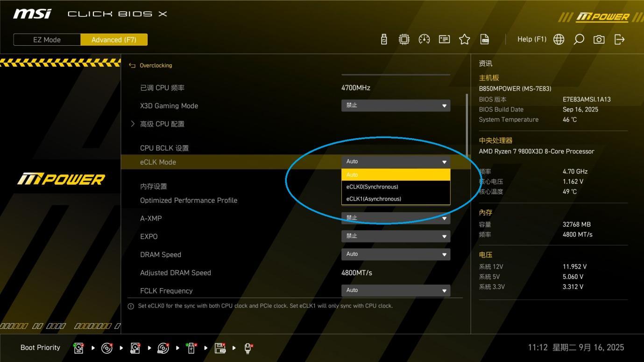Click the settings list scrollbar

click(466, 125)
